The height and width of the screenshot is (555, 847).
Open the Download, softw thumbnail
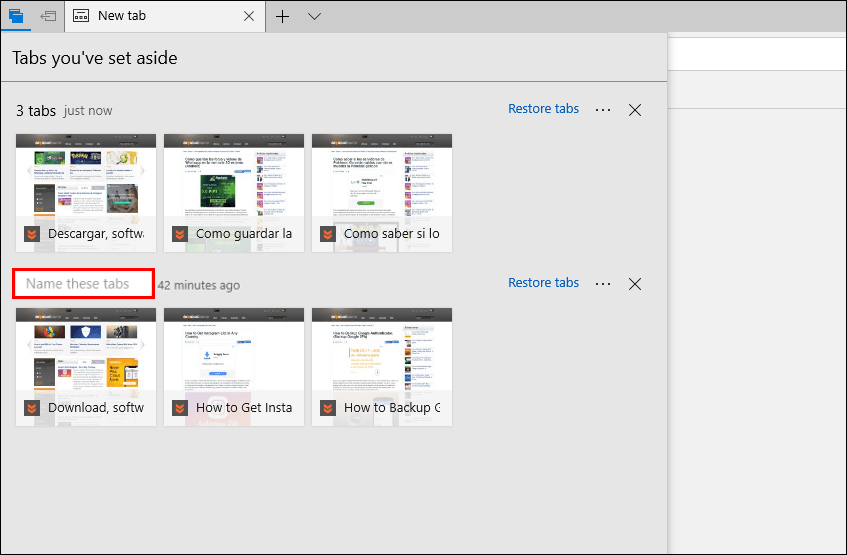point(86,367)
